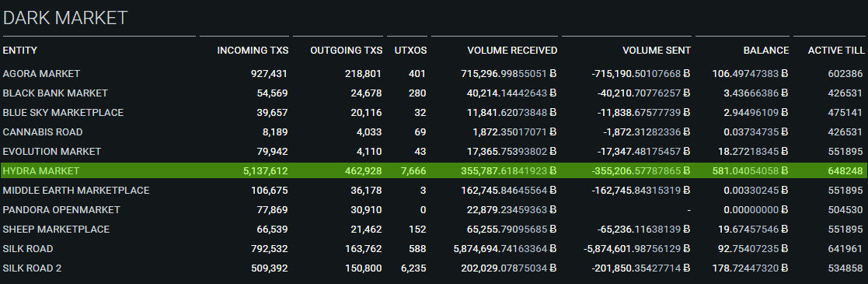Click Agora Market UTXOs value 401
The image size is (868, 284).
[417, 74]
